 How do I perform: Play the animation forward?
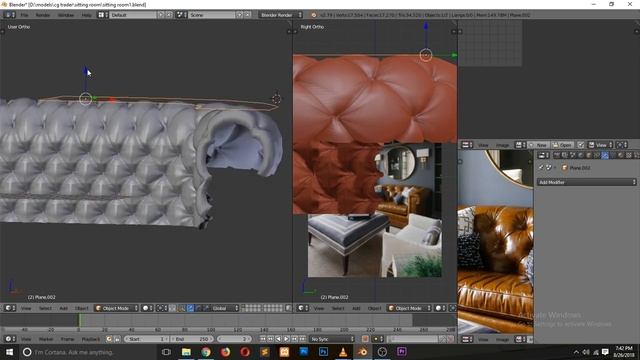pos(287,339)
